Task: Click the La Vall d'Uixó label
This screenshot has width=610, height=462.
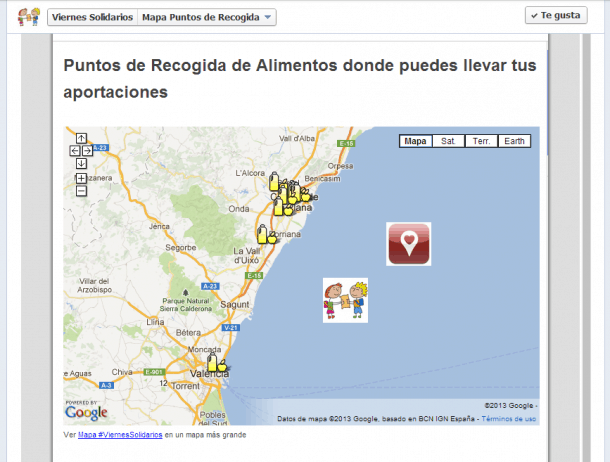Action: click(x=247, y=256)
